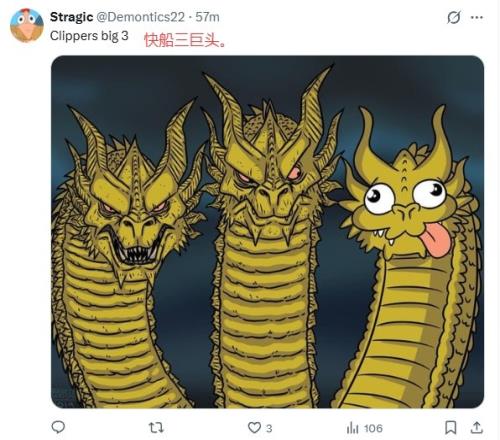Open Stragic's profile avatar picture
The image size is (500, 440).
(27, 26)
